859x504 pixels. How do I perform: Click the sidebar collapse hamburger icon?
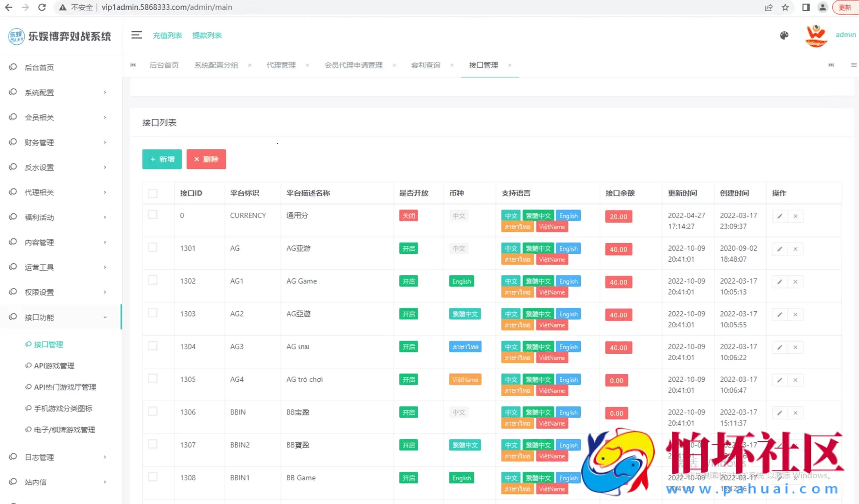point(136,35)
